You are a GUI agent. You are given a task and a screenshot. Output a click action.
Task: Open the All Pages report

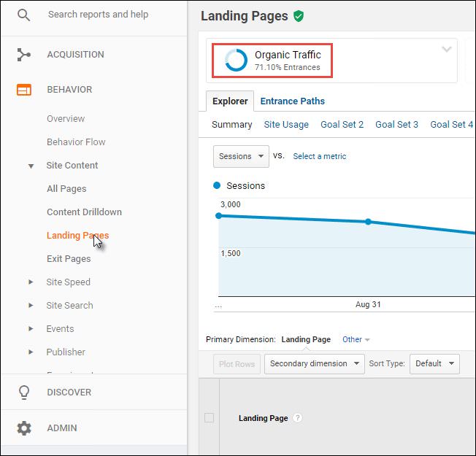click(66, 189)
